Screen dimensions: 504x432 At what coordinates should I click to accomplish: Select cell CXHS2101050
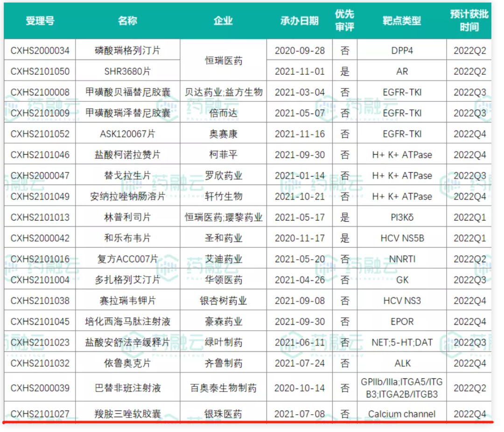coord(40,71)
